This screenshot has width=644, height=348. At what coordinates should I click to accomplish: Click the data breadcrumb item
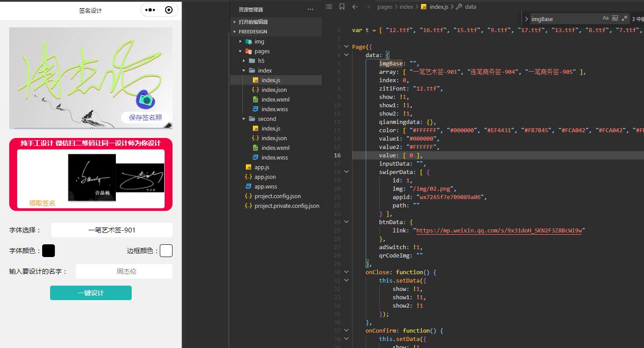point(470,7)
